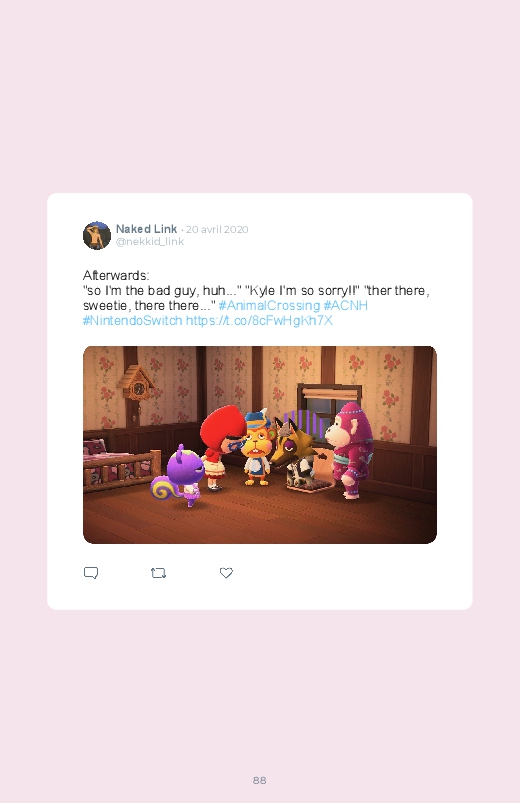
Task: Click the tweet text starting with Afterwards
Action: 256,298
